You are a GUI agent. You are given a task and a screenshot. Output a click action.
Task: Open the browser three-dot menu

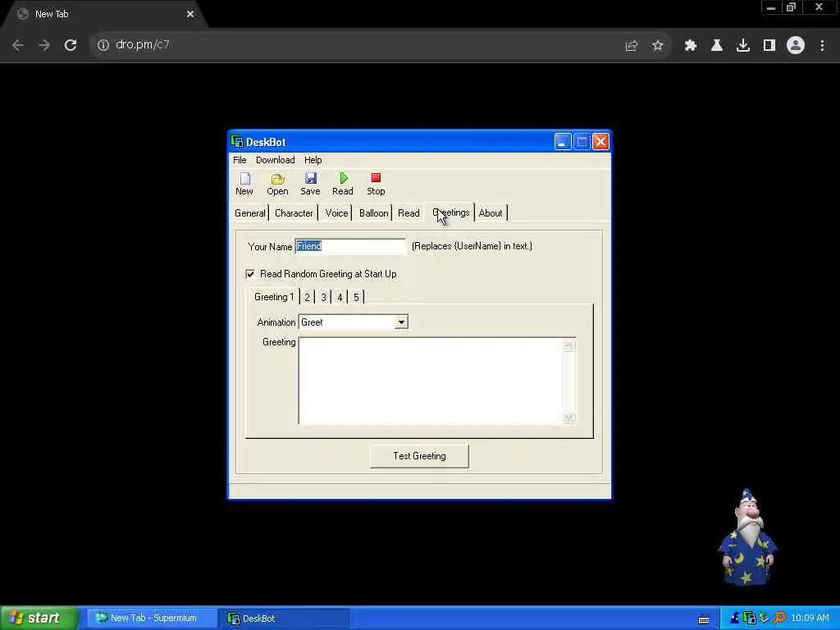click(x=822, y=46)
